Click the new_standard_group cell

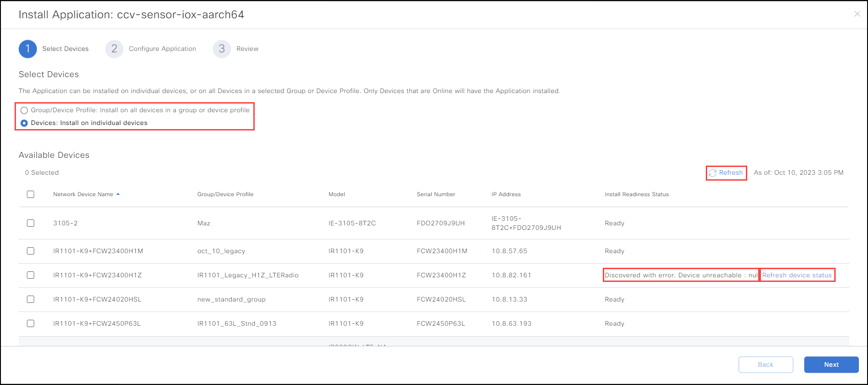[x=231, y=299]
